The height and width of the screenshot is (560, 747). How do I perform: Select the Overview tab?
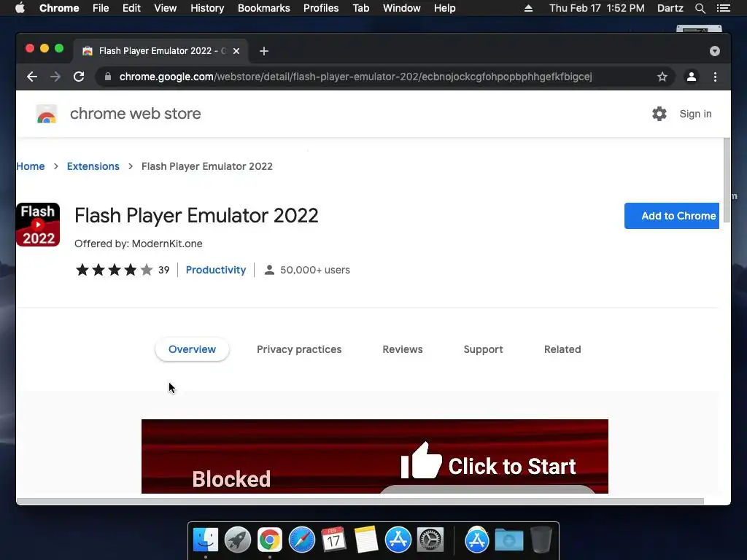click(192, 349)
